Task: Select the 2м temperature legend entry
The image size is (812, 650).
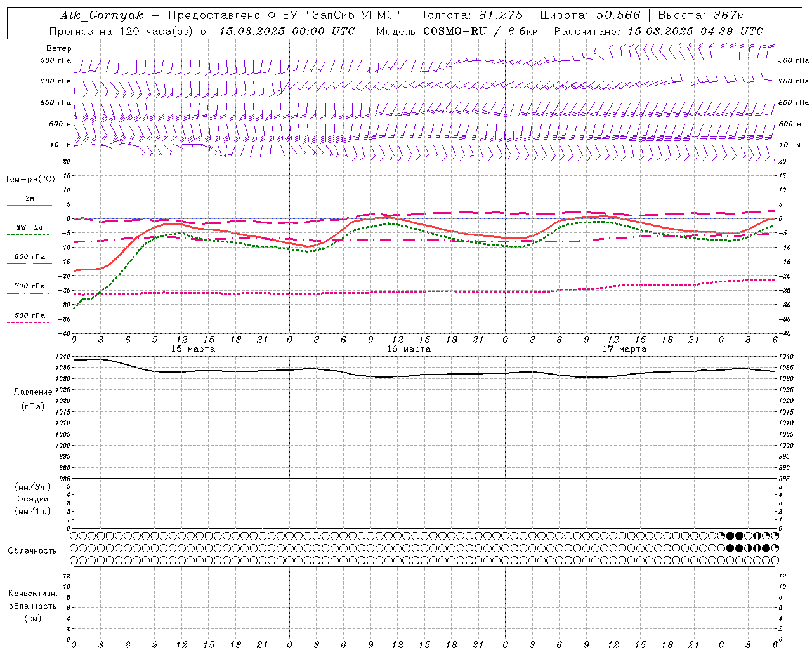Action: pos(30,198)
